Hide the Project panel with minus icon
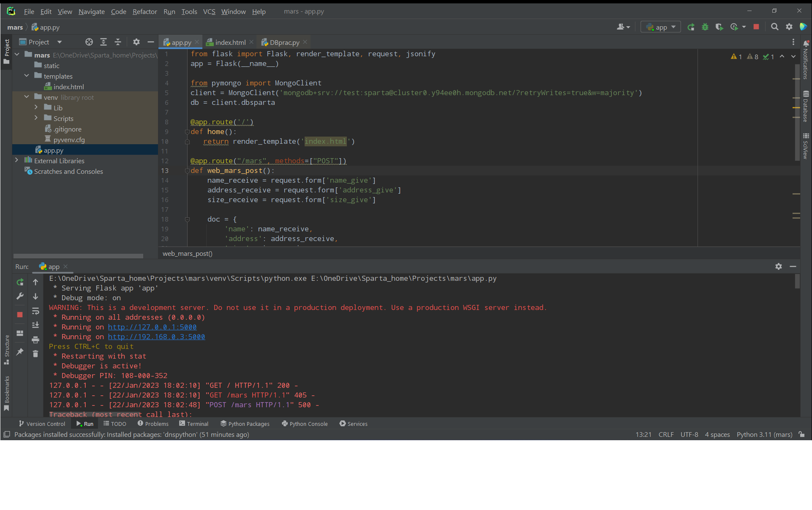The height and width of the screenshot is (510, 812). click(150, 42)
